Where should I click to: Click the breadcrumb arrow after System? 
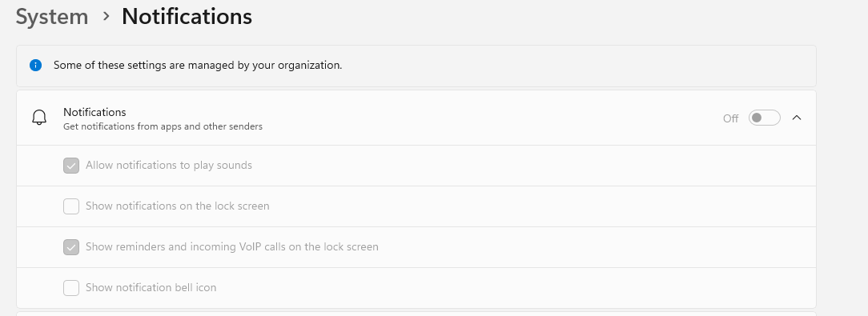pyautogui.click(x=106, y=17)
